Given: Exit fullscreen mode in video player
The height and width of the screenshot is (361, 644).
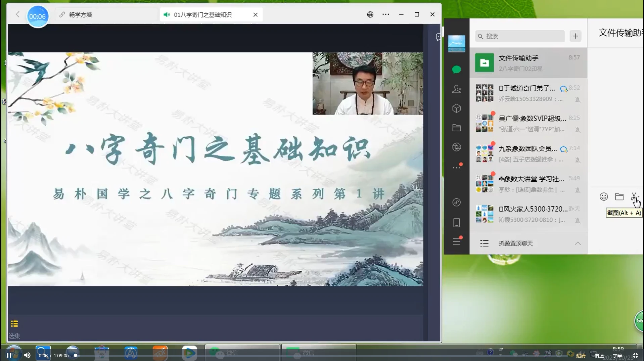Looking at the screenshot, I should 635,355.
